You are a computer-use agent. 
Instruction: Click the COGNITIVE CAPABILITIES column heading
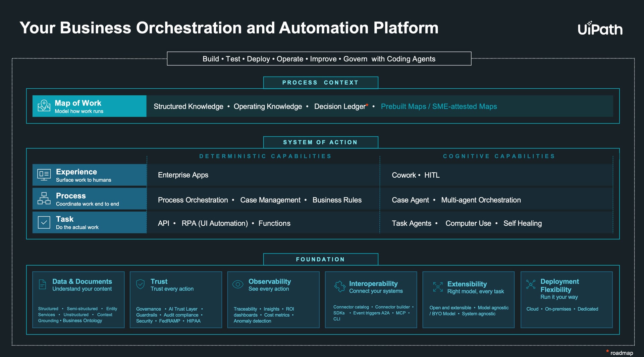pos(499,156)
